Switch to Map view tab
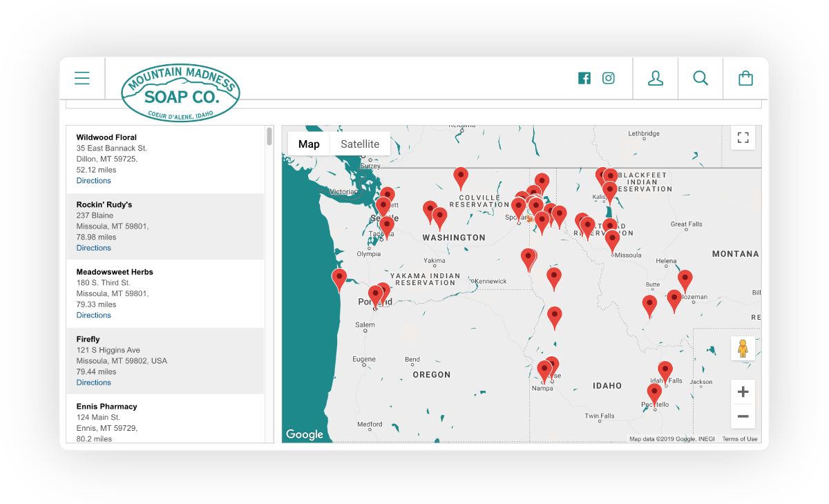Viewport: 829px width, 504px height. pos(309,144)
